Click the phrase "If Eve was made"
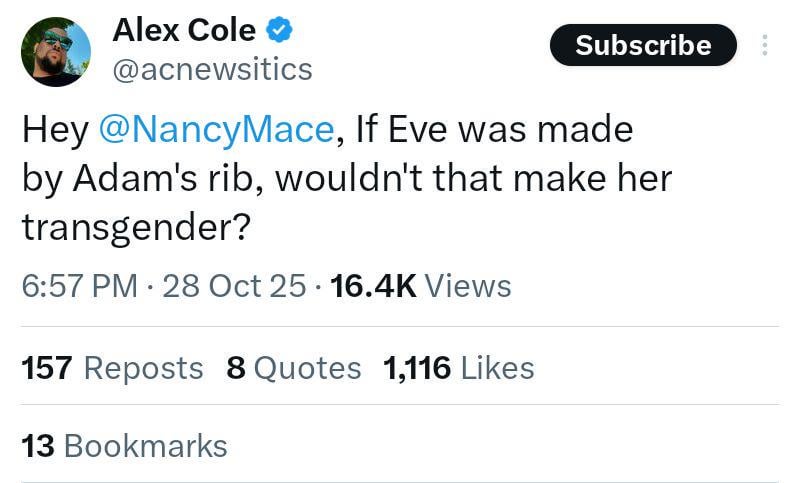This screenshot has width=800, height=483. click(x=492, y=130)
